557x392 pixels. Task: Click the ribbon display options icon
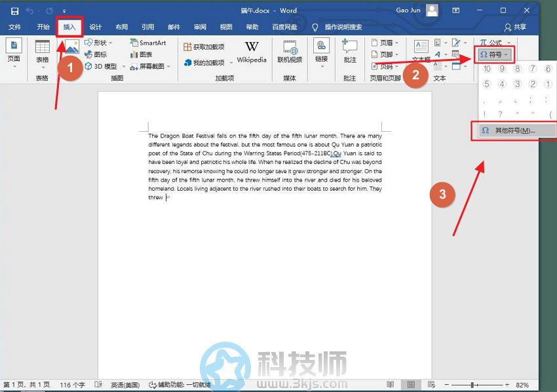pos(456,10)
